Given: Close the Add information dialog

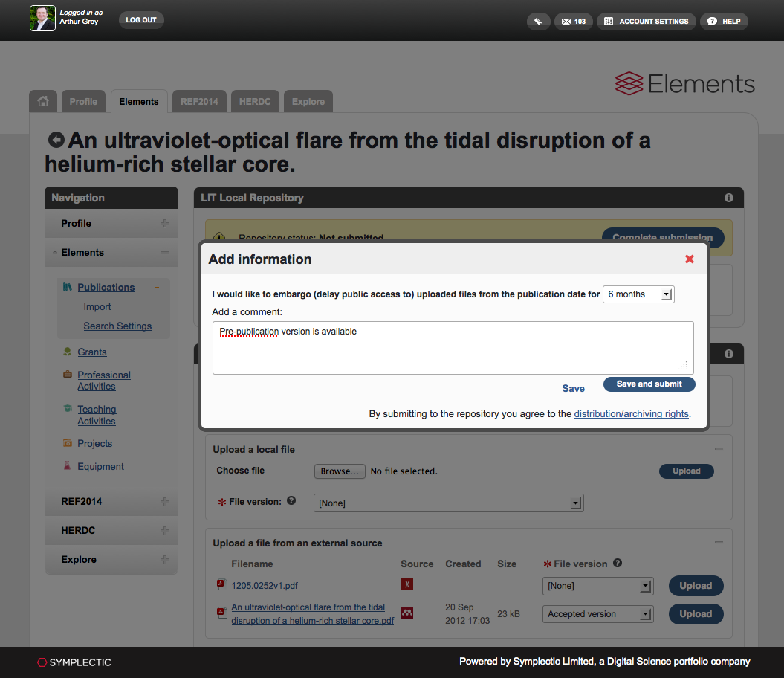Looking at the screenshot, I should click(689, 259).
